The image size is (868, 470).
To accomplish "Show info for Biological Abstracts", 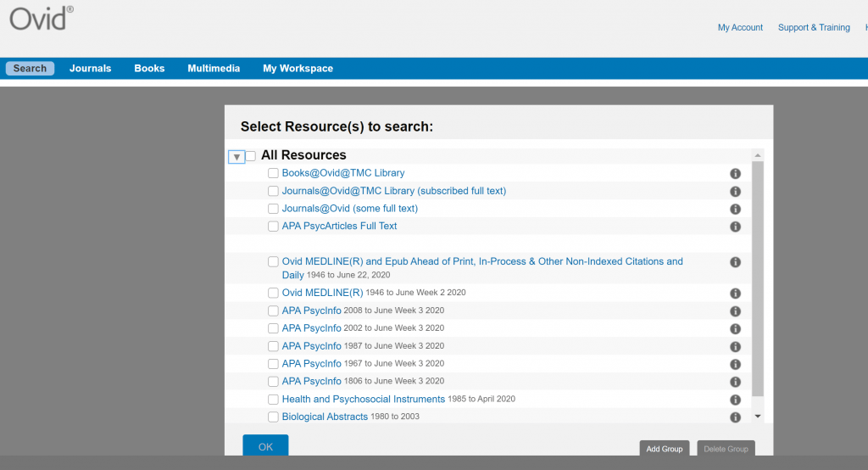I will pos(735,417).
